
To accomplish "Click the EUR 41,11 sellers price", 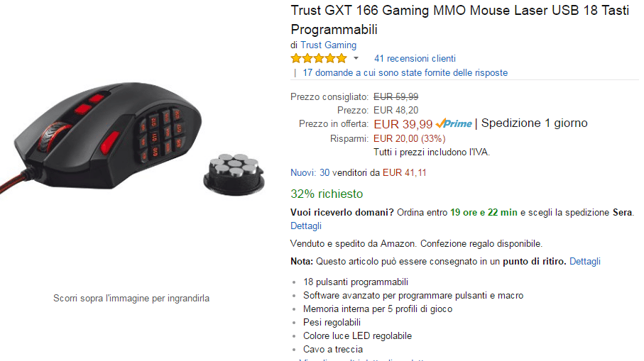I will tap(405, 173).
